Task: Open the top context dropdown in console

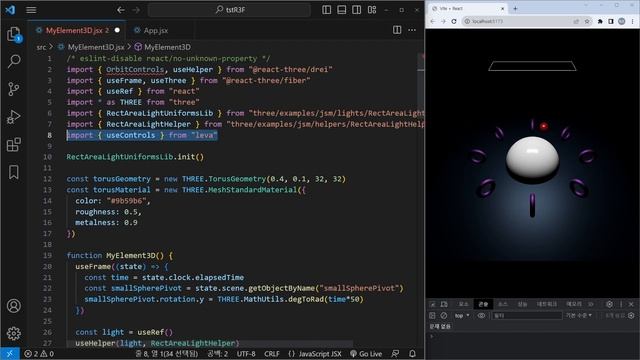Action: [462, 316]
